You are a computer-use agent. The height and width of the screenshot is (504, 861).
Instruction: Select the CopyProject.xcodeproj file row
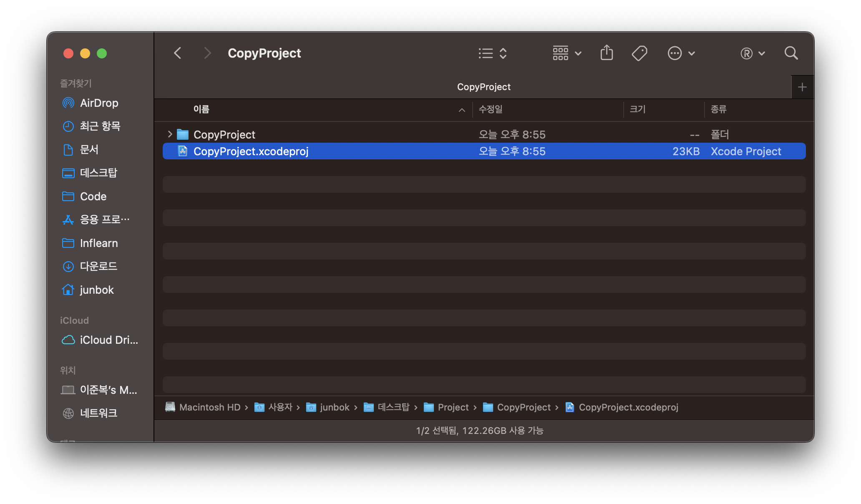click(250, 151)
